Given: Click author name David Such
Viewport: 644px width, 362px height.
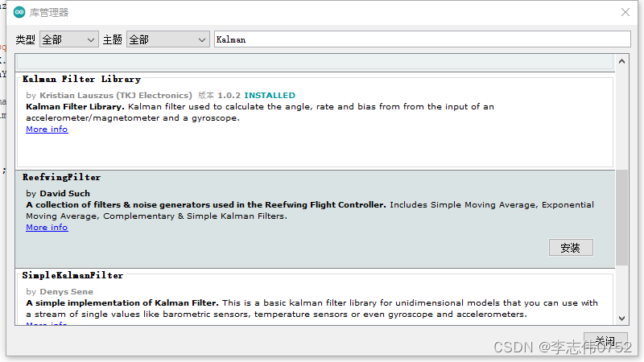Looking at the screenshot, I should point(65,193).
